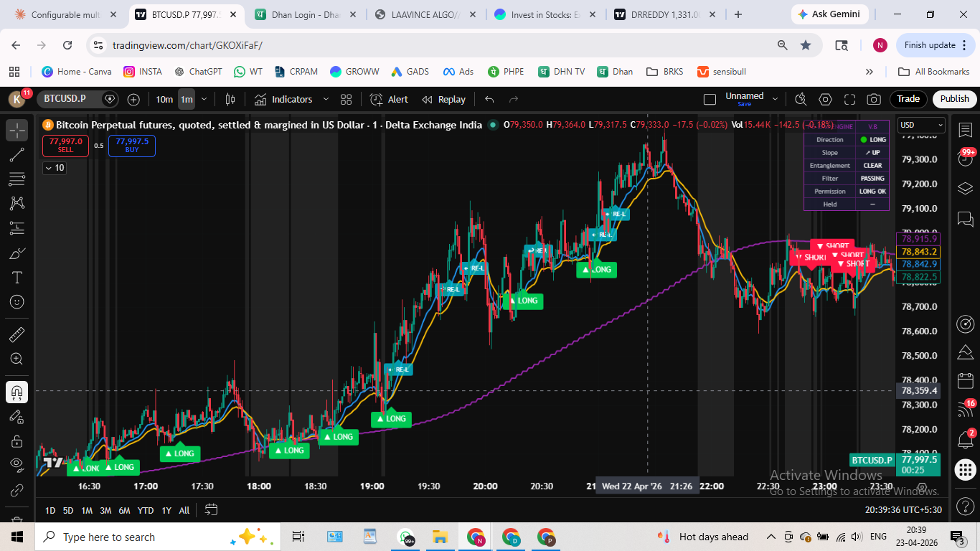Click the Alert button in top toolbar
980x551 pixels.
pos(390,100)
